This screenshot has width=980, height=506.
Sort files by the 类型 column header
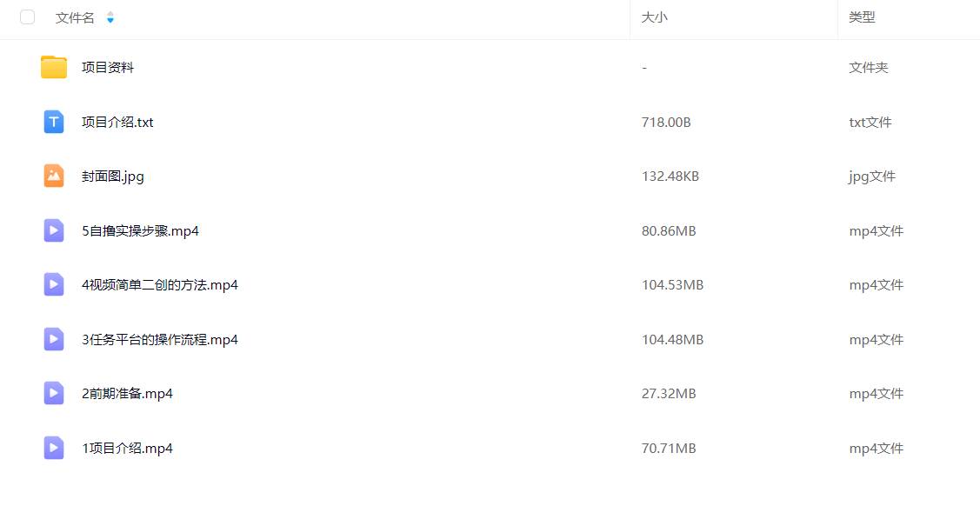(862, 17)
